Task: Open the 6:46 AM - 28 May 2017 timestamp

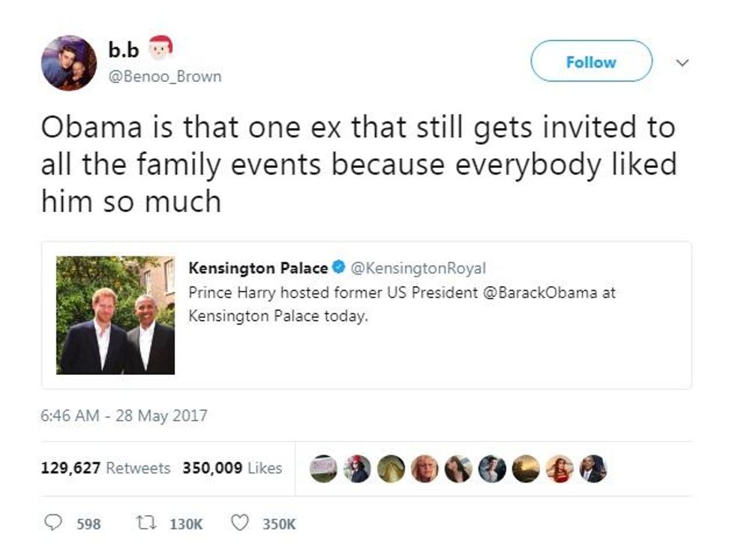Action: pyautogui.click(x=124, y=415)
